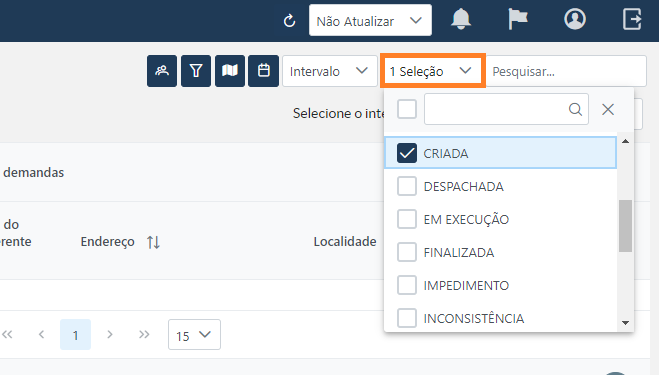
Task: Click the flag icon
Action: coord(517,19)
